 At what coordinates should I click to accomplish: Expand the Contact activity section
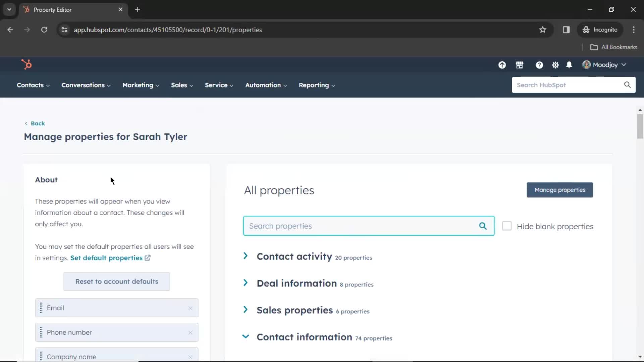[x=246, y=256]
